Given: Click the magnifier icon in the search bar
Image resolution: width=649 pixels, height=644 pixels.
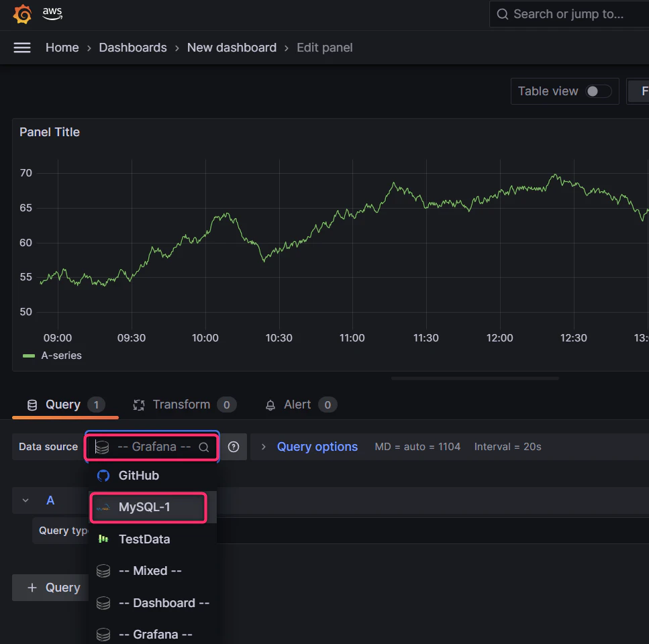Looking at the screenshot, I should [503, 14].
